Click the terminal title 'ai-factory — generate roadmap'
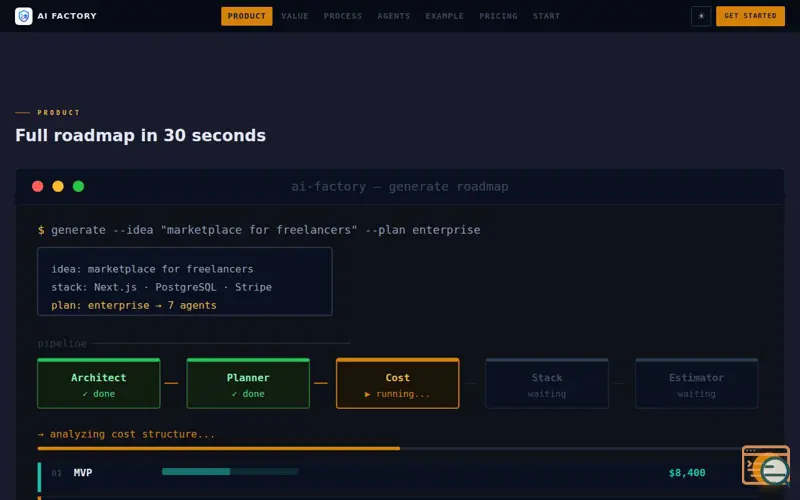Viewport: 800px width, 500px height. click(399, 187)
